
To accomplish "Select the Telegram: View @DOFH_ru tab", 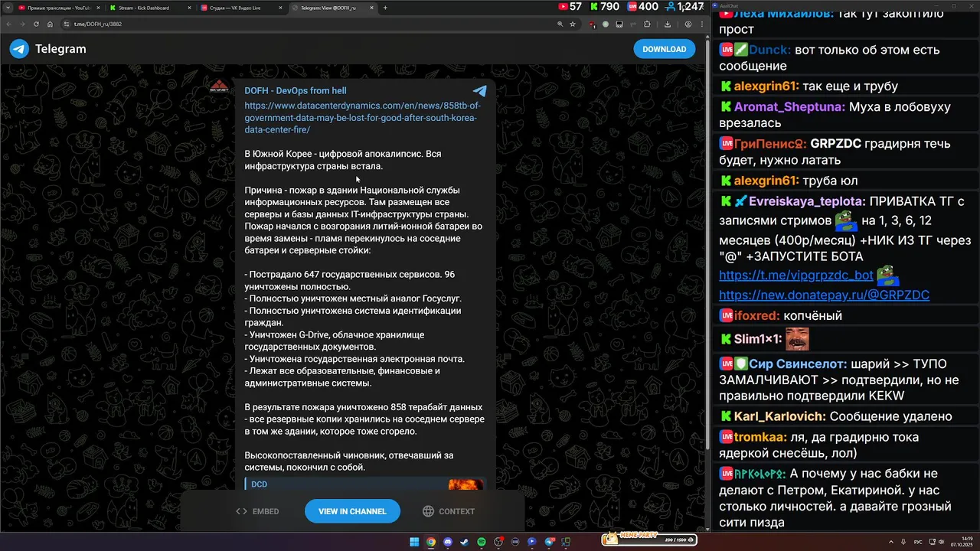I will click(332, 8).
